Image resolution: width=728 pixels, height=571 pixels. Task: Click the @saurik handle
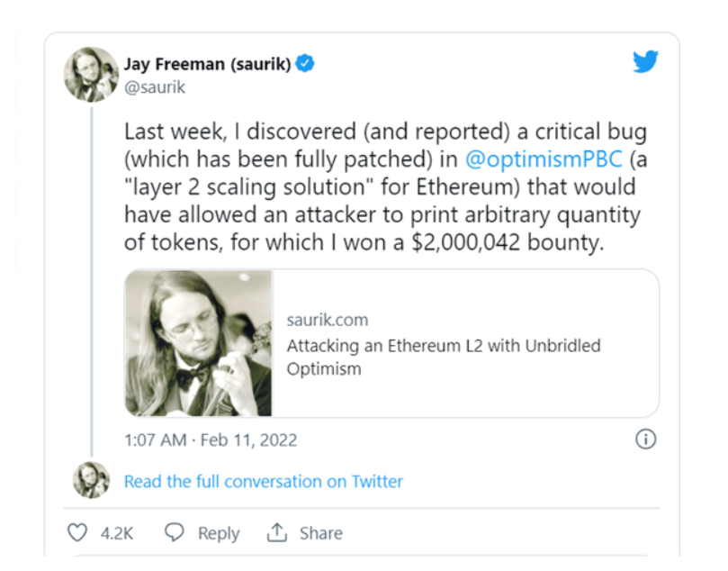click(x=154, y=87)
